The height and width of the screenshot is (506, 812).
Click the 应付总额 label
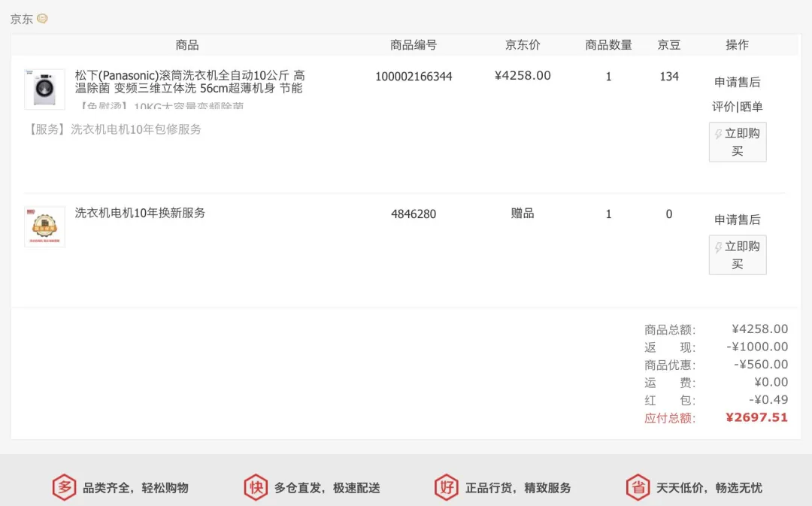click(x=670, y=418)
